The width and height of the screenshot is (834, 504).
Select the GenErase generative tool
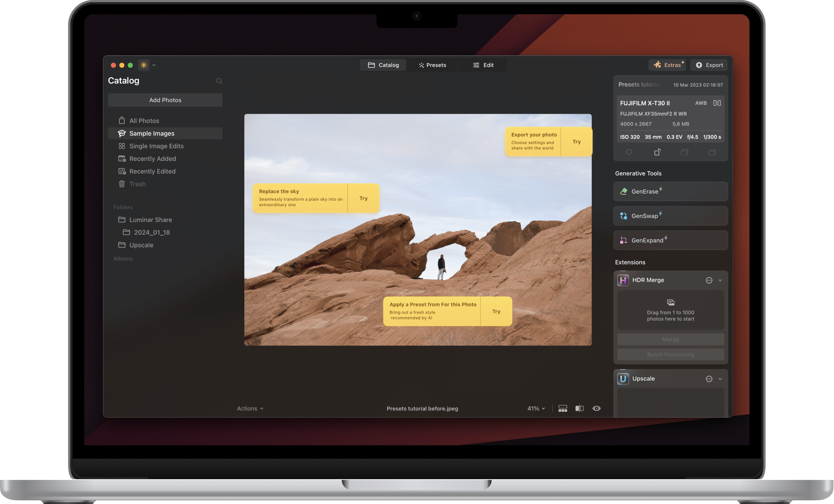click(670, 191)
